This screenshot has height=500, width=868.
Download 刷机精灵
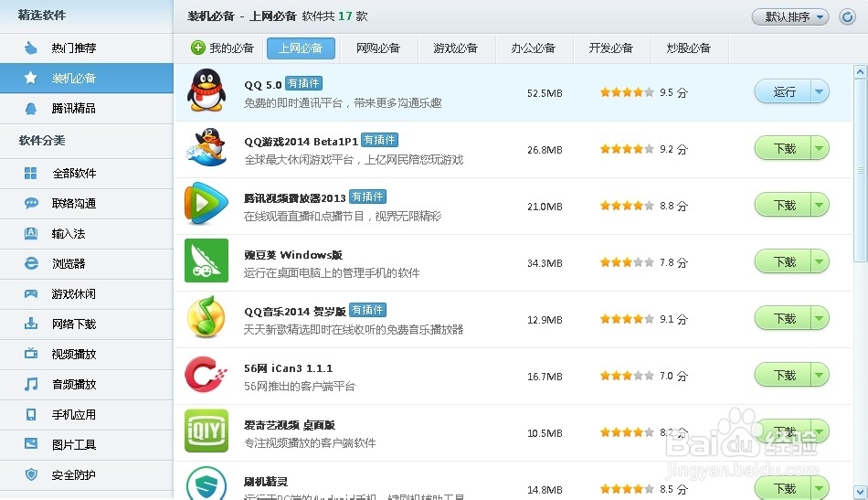pyautogui.click(x=783, y=488)
